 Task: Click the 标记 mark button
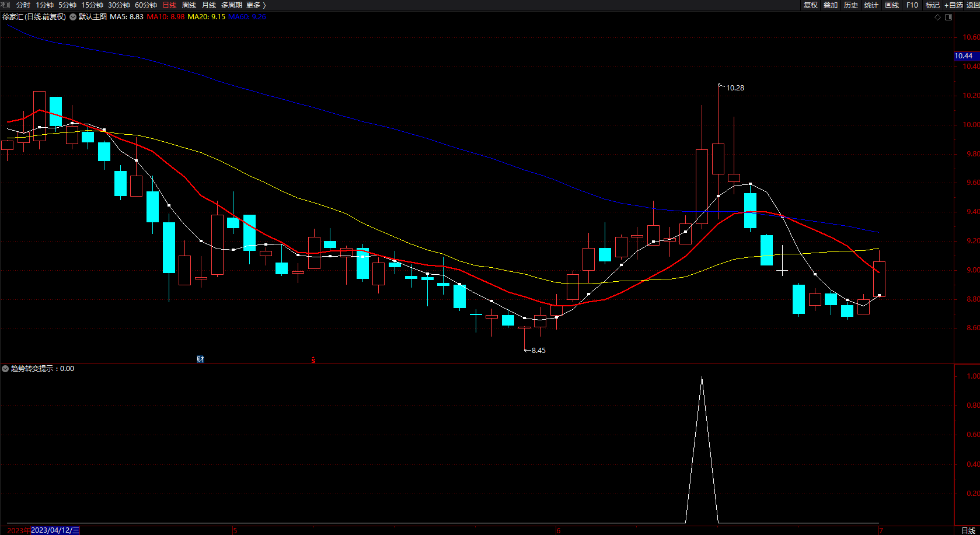click(933, 5)
